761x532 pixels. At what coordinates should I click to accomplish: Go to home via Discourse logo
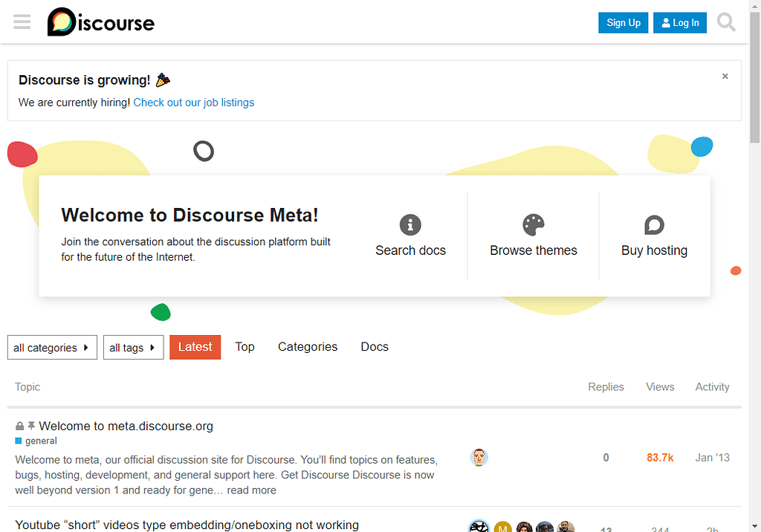pos(101,22)
